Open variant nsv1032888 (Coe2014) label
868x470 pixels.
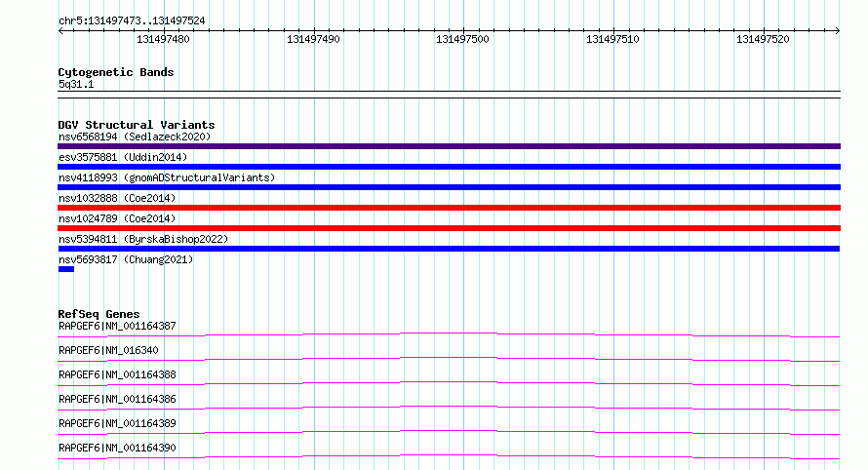(117, 198)
